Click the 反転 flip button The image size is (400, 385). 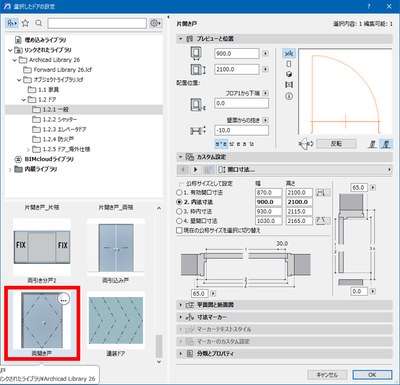[x=336, y=144]
